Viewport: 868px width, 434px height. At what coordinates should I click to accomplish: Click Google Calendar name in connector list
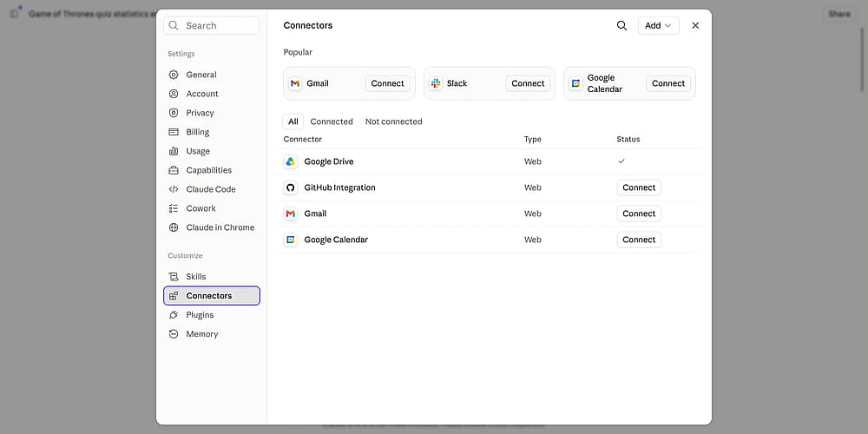click(x=336, y=240)
